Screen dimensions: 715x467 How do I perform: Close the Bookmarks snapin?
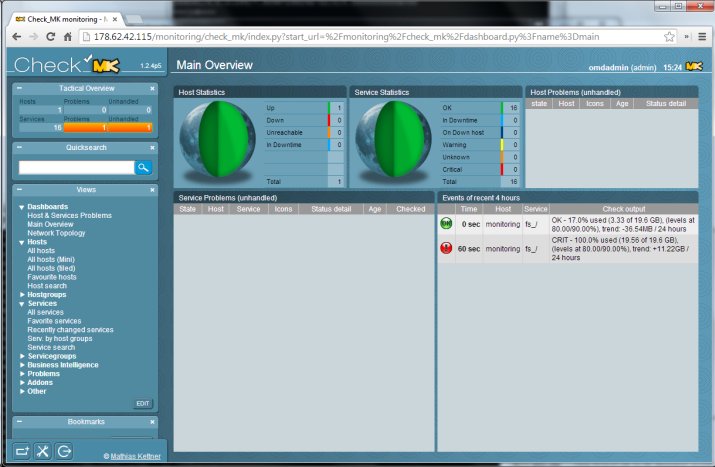pyautogui.click(x=152, y=422)
